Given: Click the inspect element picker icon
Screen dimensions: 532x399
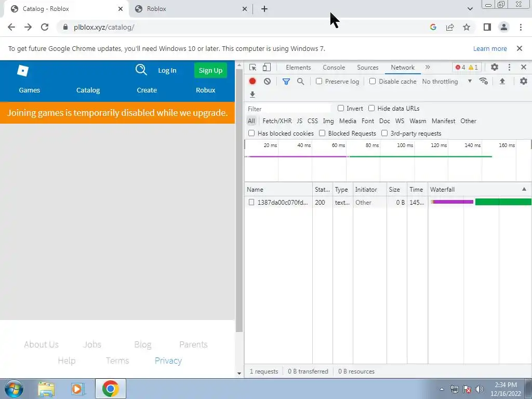Looking at the screenshot, I should pos(253,67).
